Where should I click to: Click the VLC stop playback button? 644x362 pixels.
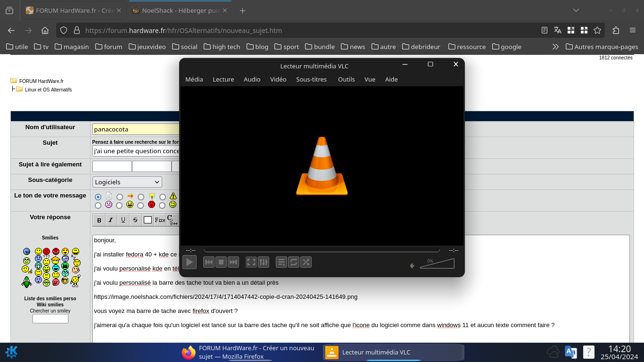(x=221, y=262)
